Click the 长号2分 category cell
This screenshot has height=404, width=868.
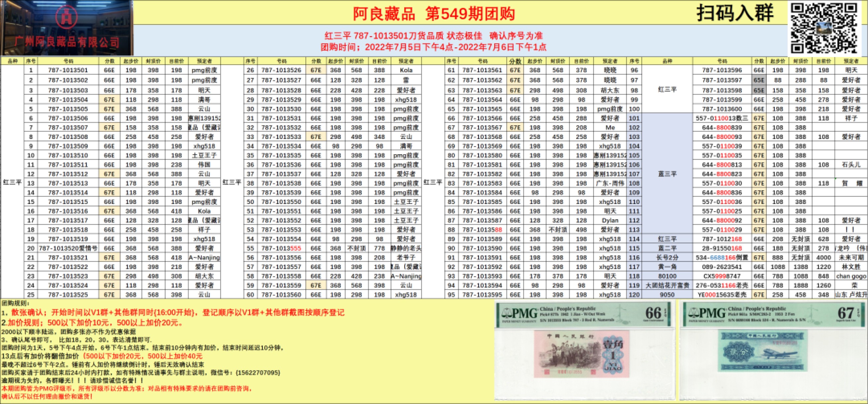667,257
